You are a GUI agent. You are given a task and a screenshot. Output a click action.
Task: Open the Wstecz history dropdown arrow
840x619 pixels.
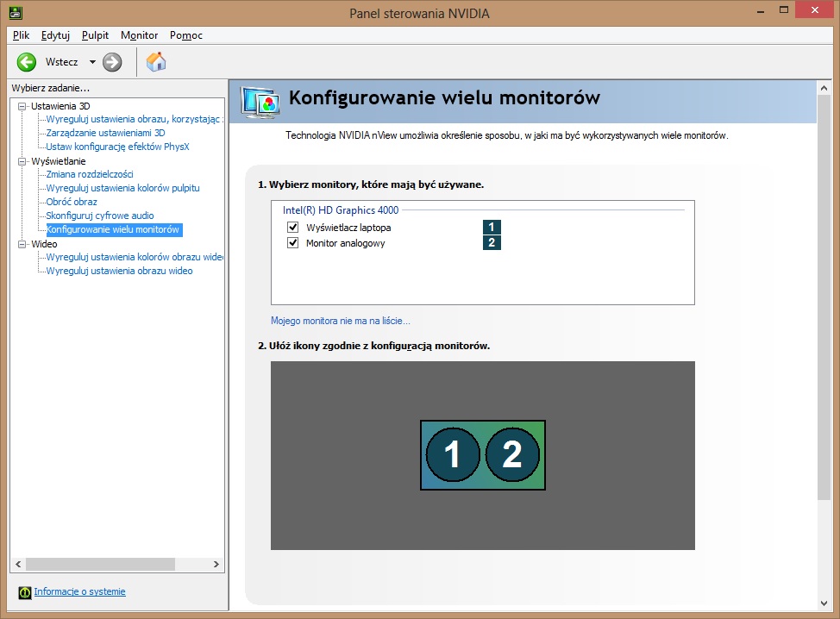pos(92,62)
